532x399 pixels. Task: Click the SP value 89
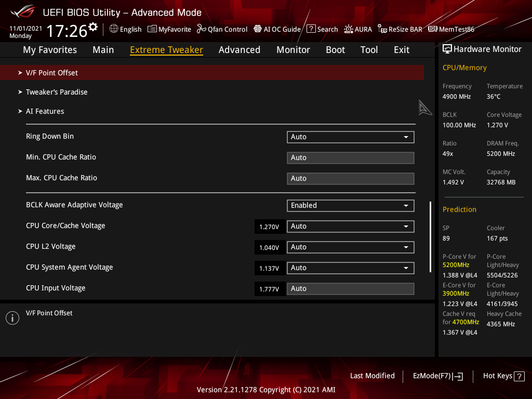coord(446,238)
